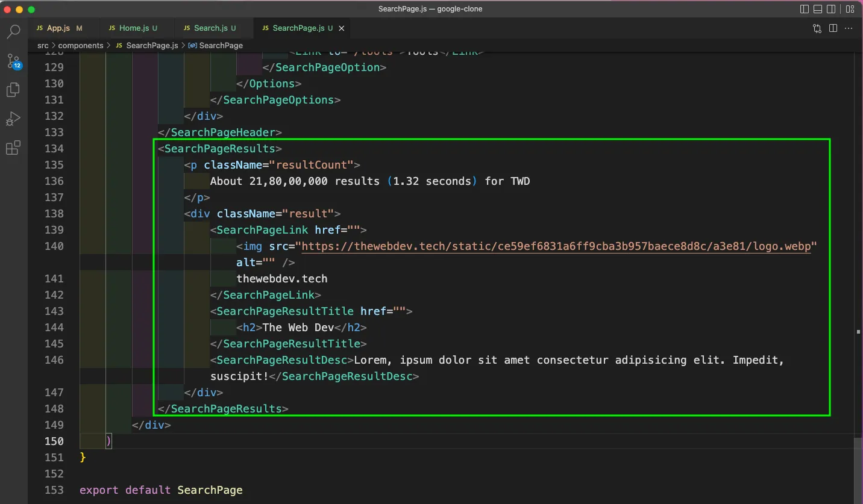Open the thewebdev.tech logo.webp URL link

click(x=556, y=246)
